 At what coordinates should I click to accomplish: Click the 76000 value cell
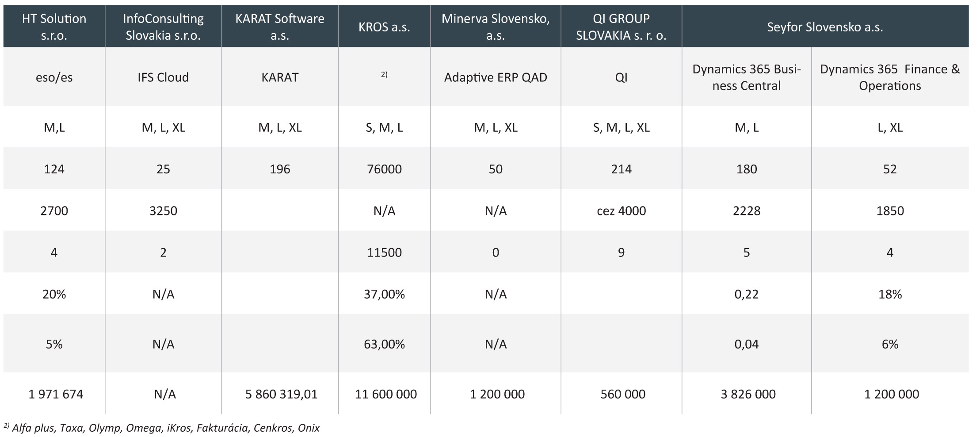[x=384, y=169]
